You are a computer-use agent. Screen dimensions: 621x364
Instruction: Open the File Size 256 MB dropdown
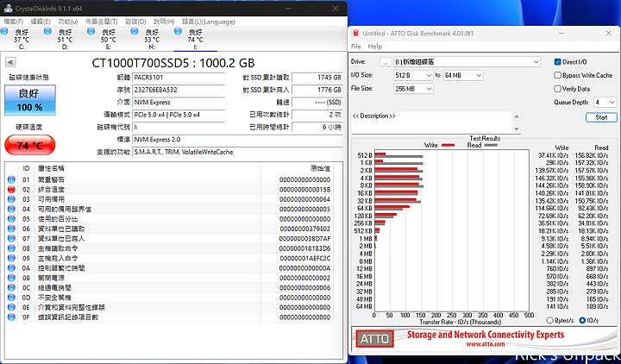(413, 89)
